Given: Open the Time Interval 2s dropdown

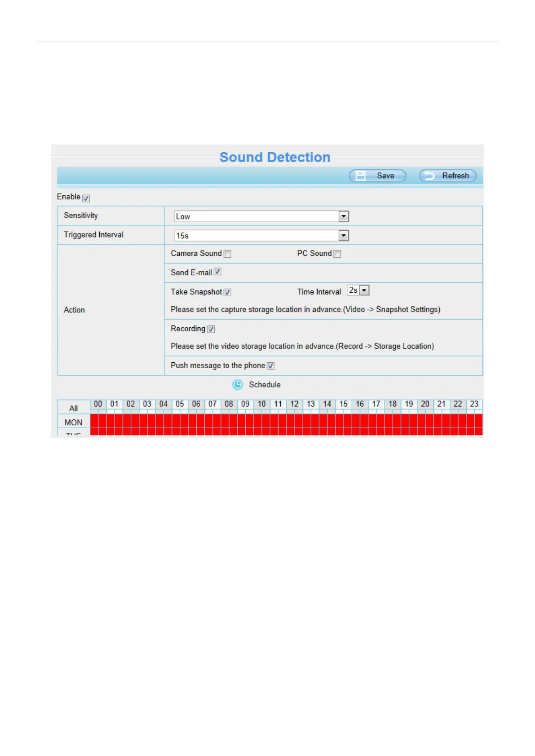Looking at the screenshot, I should [358, 290].
